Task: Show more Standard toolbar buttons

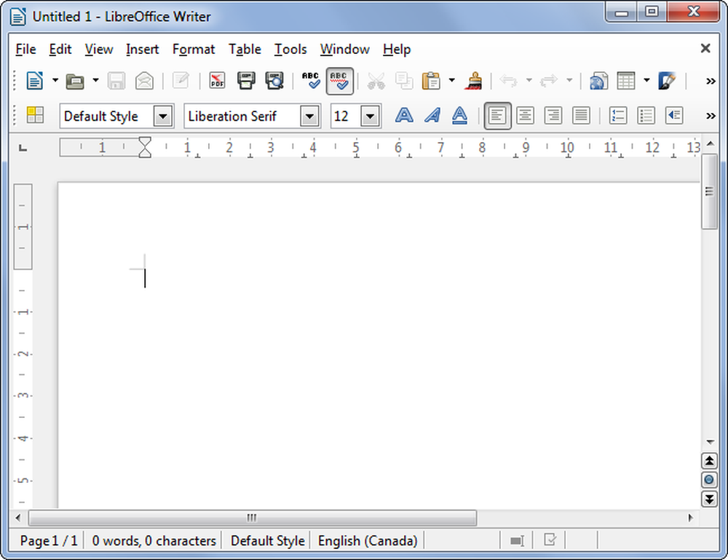Action: [711, 82]
